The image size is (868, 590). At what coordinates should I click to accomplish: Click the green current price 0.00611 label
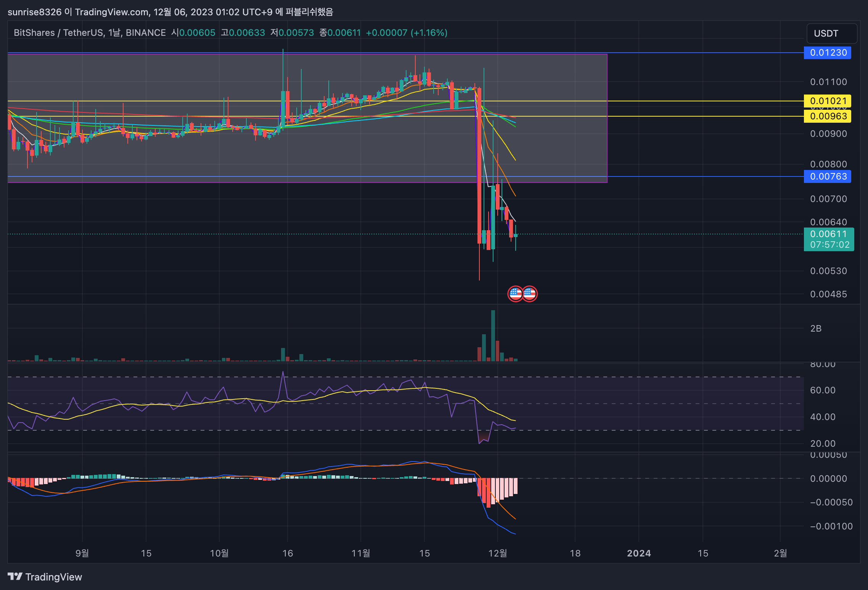click(x=828, y=234)
